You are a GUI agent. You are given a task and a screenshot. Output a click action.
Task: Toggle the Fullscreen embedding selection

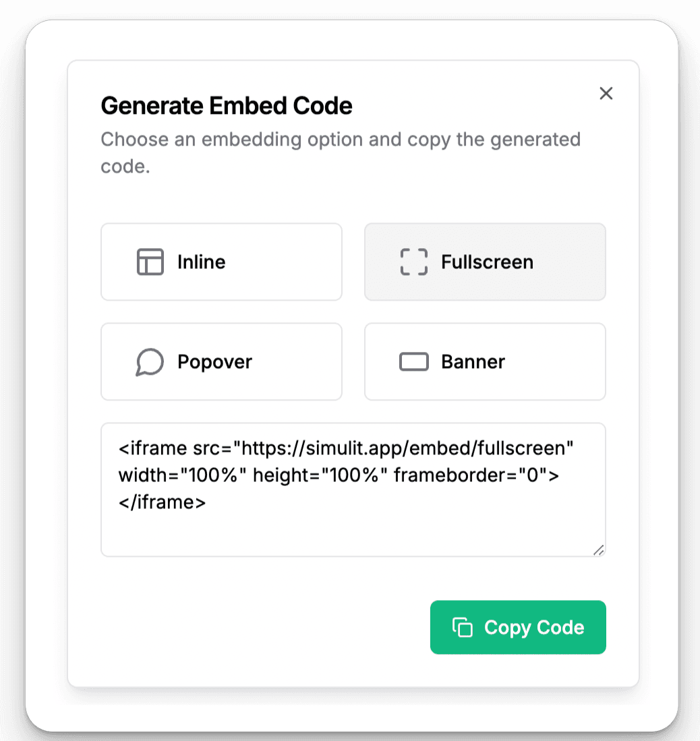click(x=485, y=262)
